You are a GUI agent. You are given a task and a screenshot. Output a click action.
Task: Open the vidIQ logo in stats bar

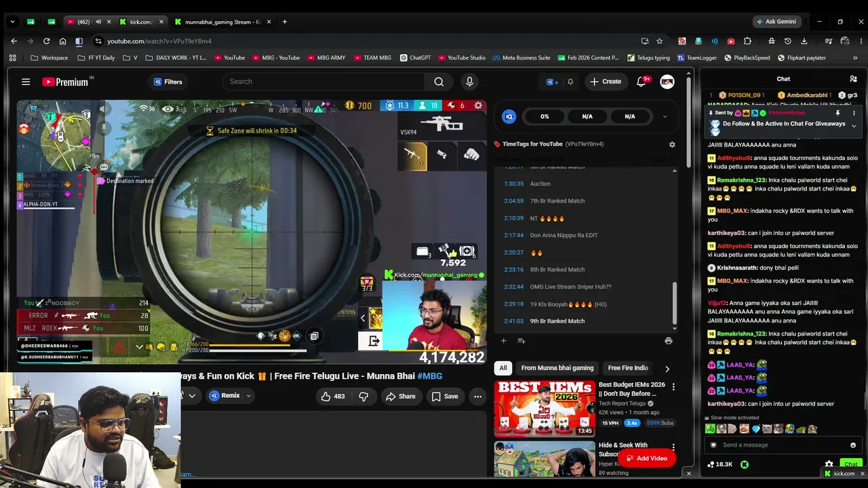tap(509, 117)
